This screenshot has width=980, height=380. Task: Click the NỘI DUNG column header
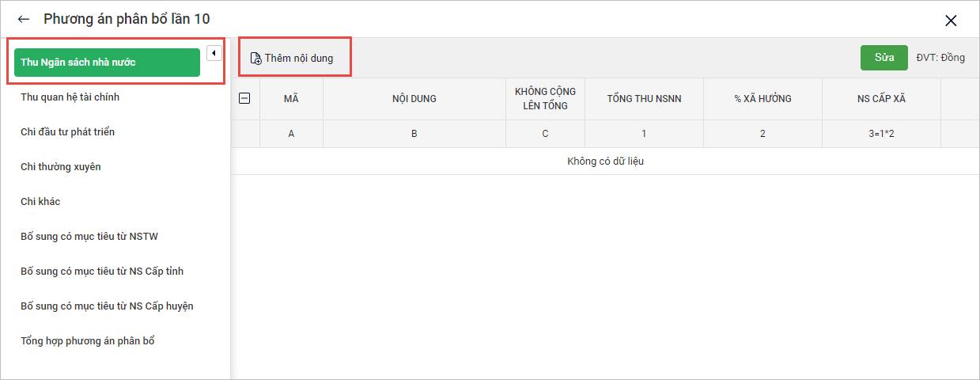click(x=414, y=99)
